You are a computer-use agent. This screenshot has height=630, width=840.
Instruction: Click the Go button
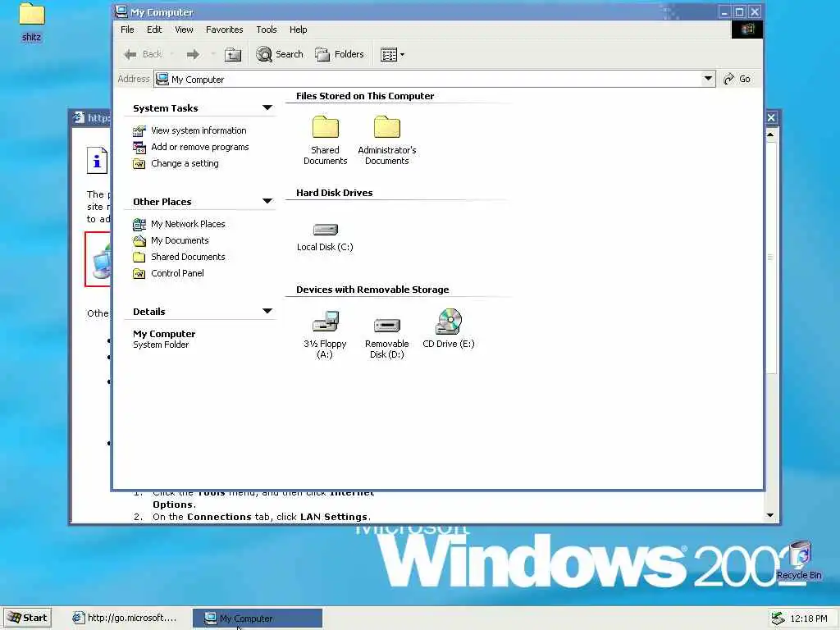pyautogui.click(x=737, y=79)
